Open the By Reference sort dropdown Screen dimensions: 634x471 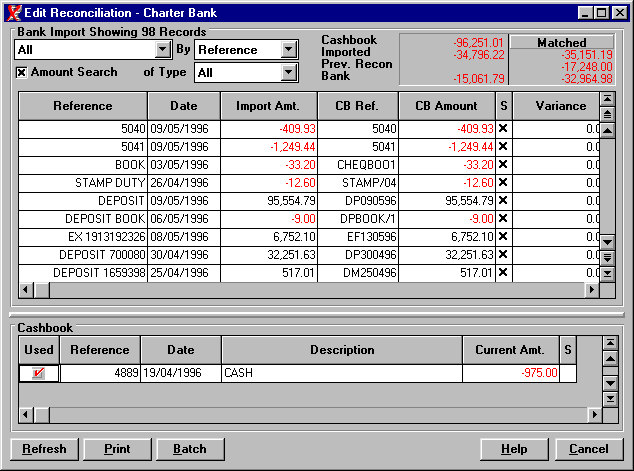pyautogui.click(x=288, y=50)
